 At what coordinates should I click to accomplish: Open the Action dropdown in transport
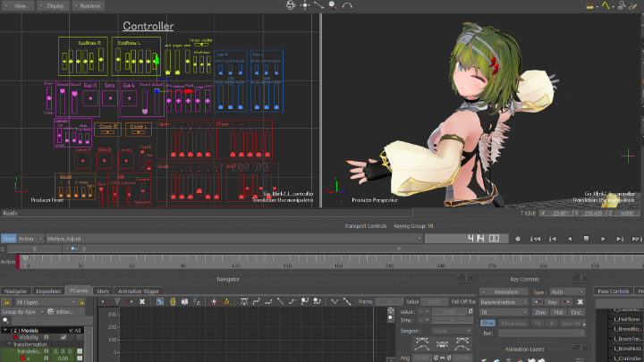tap(30, 239)
